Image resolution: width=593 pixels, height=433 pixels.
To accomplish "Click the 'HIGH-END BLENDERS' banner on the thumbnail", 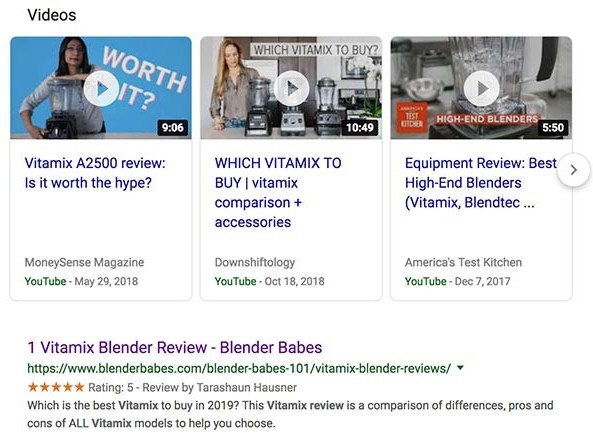I will (487, 119).
